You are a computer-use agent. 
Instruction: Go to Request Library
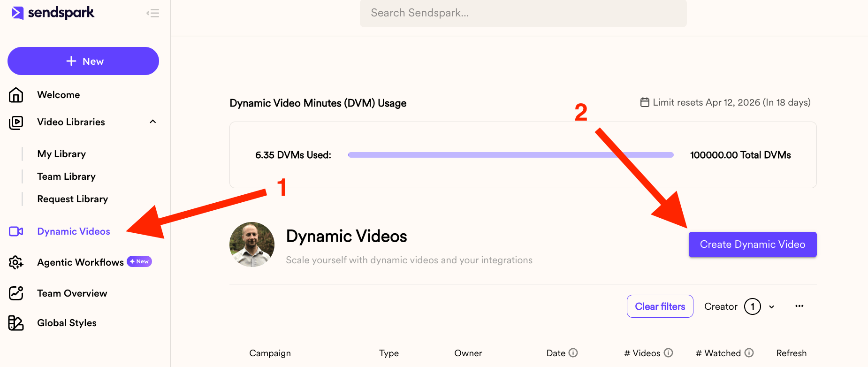[x=73, y=199]
